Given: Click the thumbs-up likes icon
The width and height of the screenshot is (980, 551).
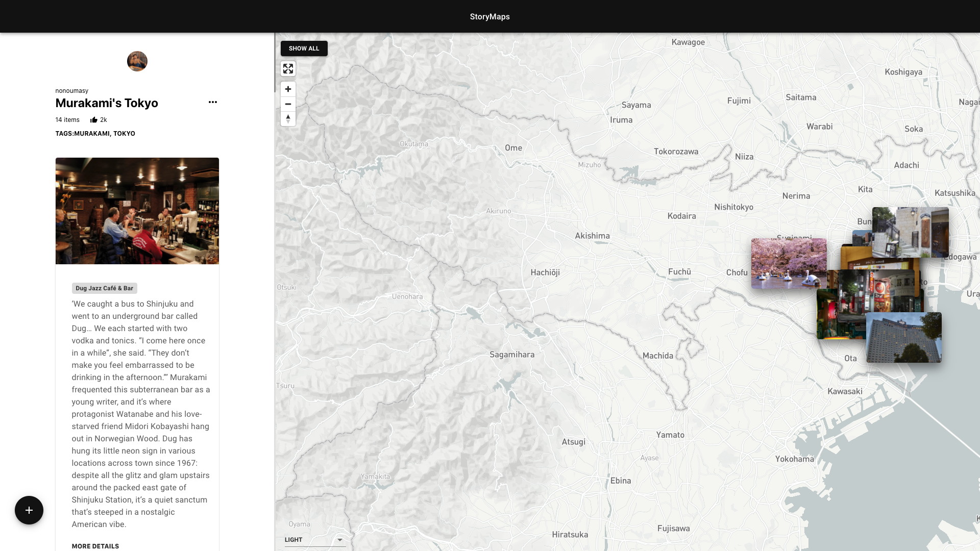Looking at the screenshot, I should pyautogui.click(x=94, y=120).
